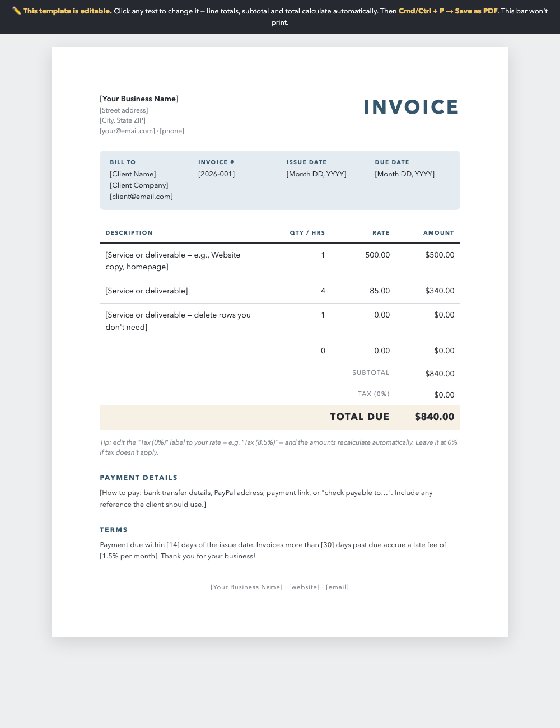Click the [your@email.com] · [phone] line
The width and height of the screenshot is (560, 728).
[142, 131]
